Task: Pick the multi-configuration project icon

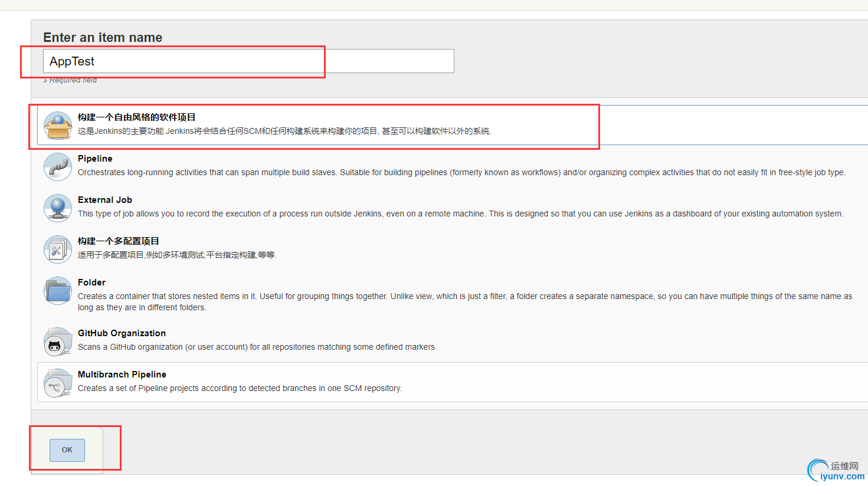Action: (58, 249)
